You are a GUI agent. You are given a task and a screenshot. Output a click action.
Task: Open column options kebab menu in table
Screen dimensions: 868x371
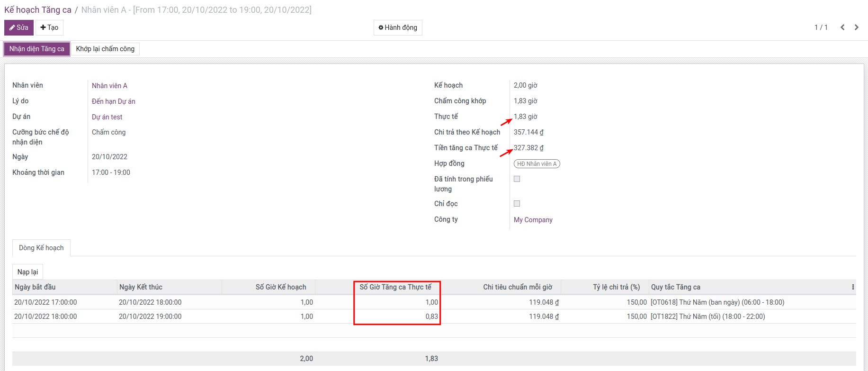click(x=852, y=287)
